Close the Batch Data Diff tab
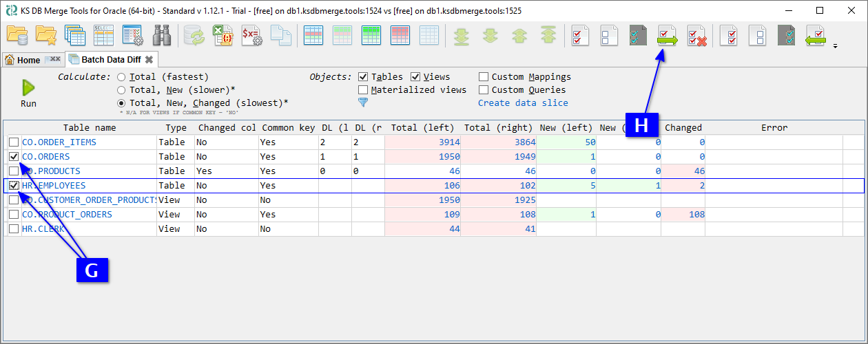Screen dimensions: 868x344 (149, 60)
